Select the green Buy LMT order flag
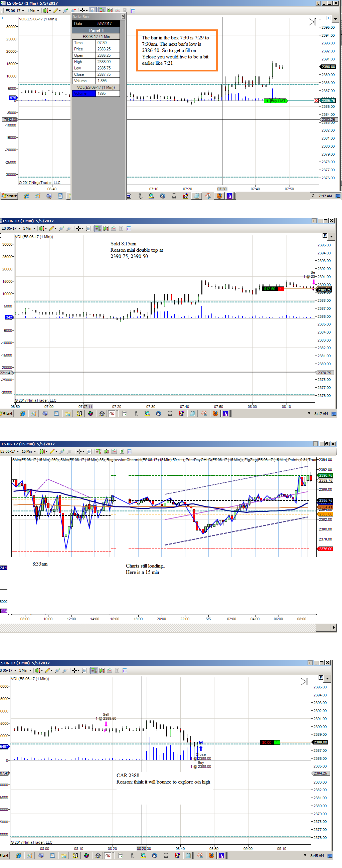The width and height of the screenshot is (342, 868). coord(276,100)
